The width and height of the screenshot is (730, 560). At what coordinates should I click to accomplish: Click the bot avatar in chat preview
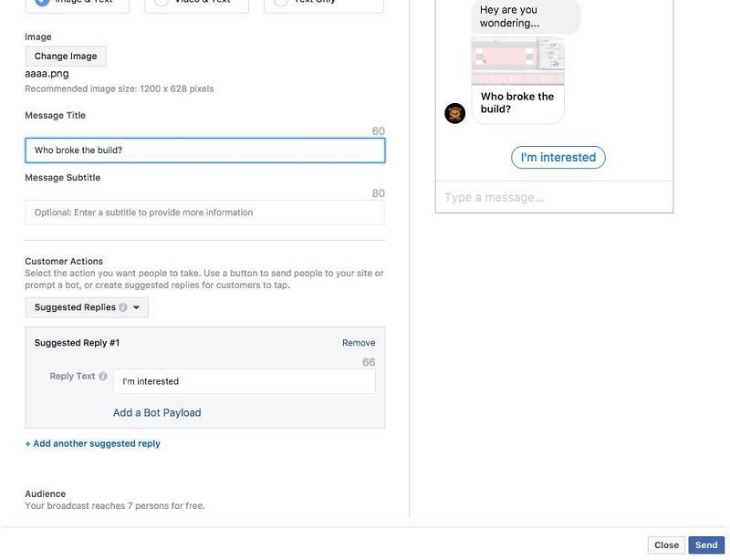pos(454,113)
